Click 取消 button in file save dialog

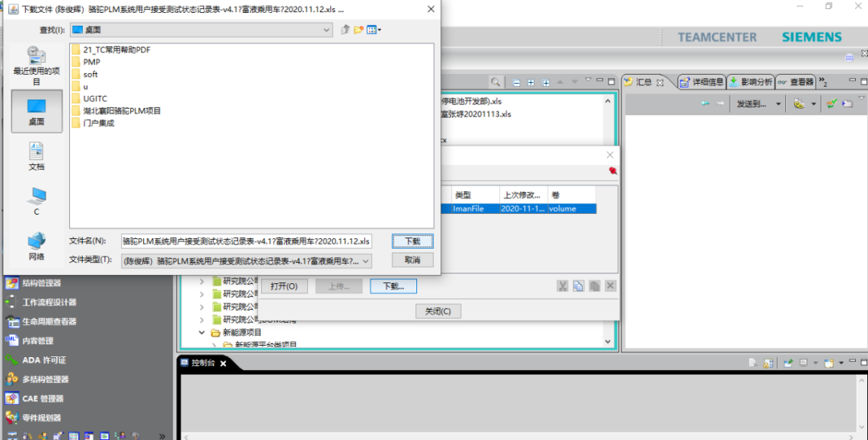[x=412, y=260]
